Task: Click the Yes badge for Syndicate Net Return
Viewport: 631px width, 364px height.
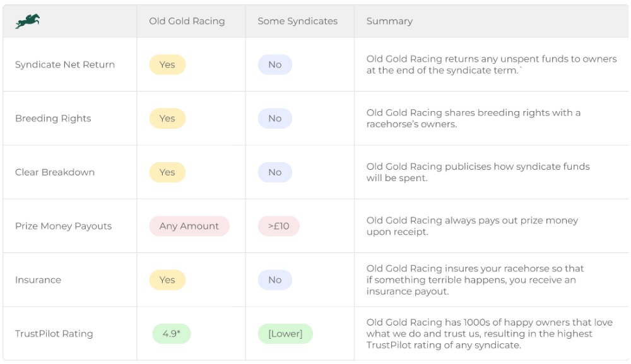Action: point(167,64)
